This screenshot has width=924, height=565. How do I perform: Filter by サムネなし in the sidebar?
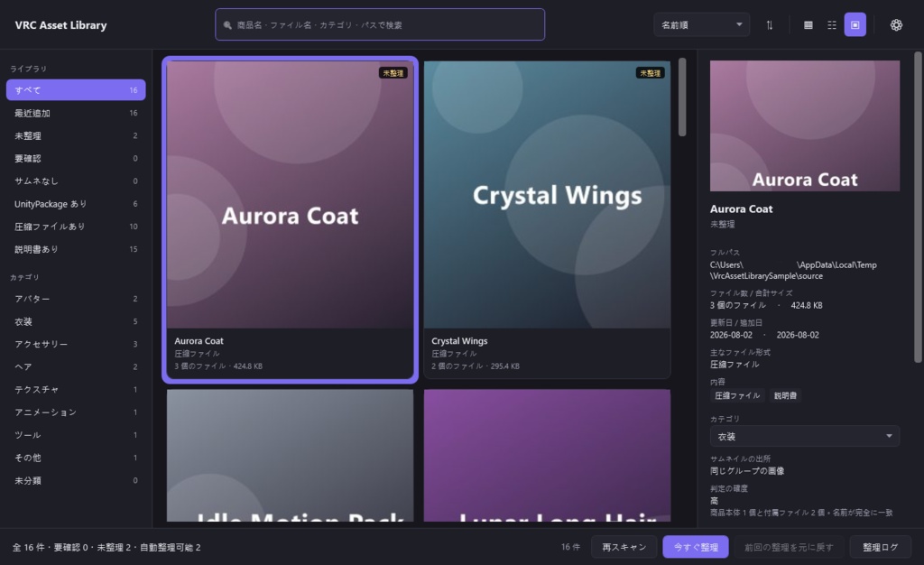click(x=76, y=181)
